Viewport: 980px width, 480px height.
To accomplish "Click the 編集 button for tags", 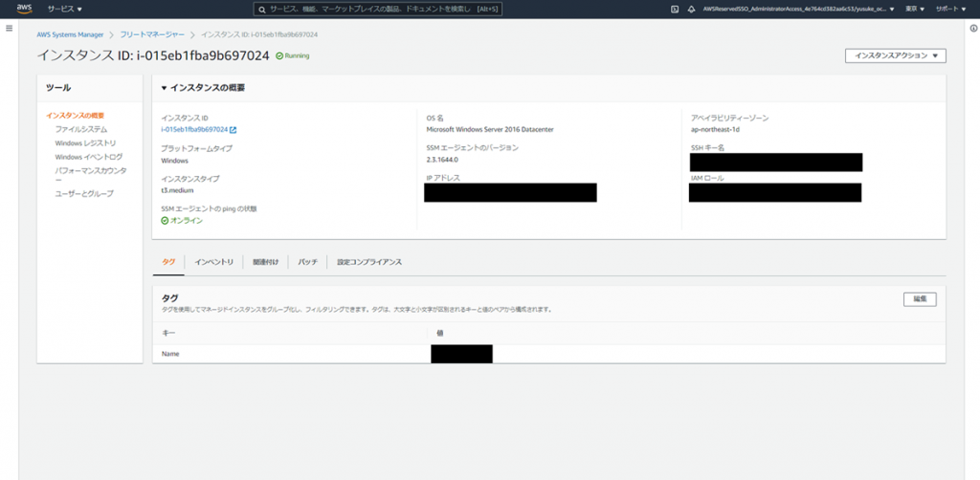I will click(920, 299).
